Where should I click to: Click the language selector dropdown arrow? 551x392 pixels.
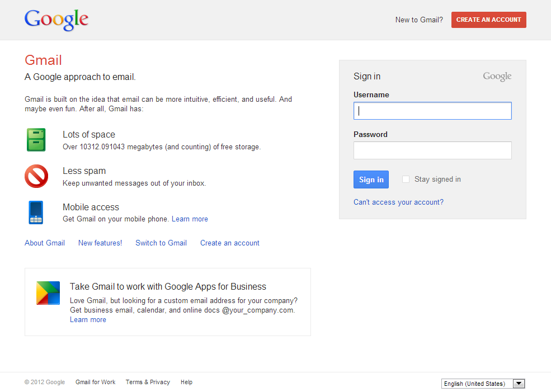pos(519,384)
